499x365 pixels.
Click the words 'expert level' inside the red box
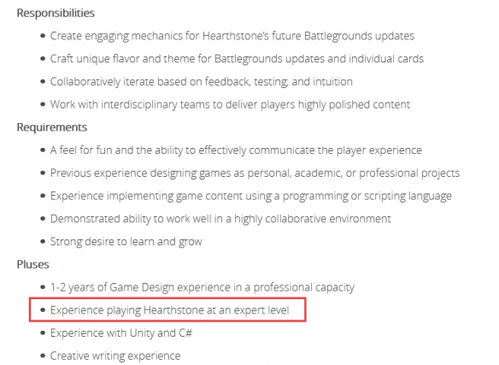[261, 310]
